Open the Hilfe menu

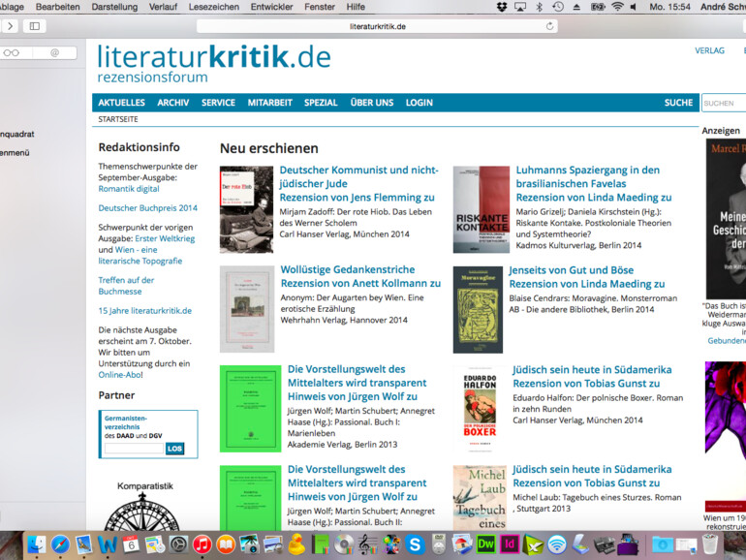[356, 7]
